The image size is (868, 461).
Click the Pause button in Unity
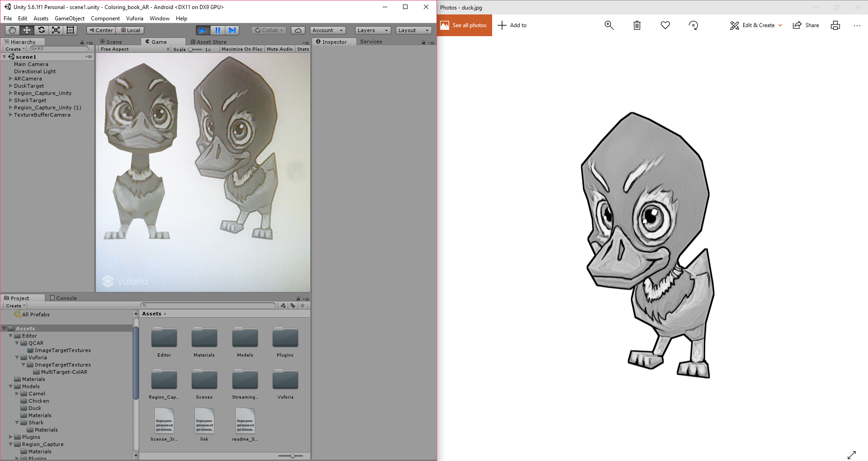pyautogui.click(x=218, y=30)
